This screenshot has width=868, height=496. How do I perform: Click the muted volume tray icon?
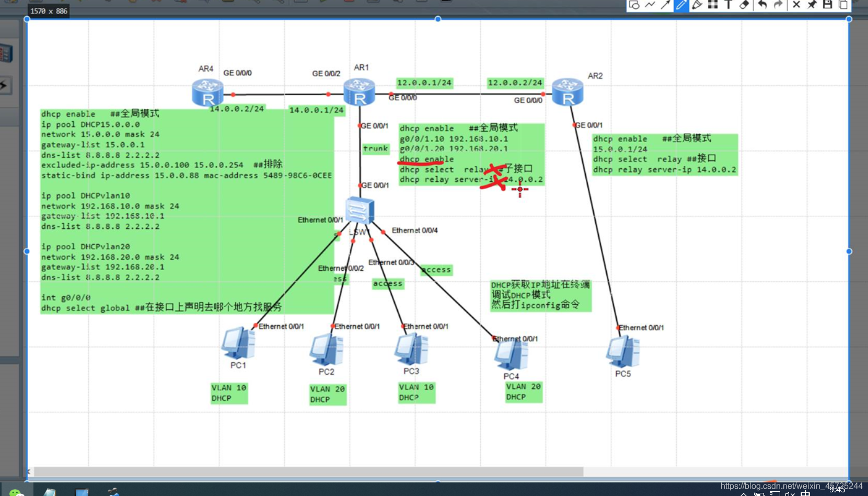[x=790, y=493]
